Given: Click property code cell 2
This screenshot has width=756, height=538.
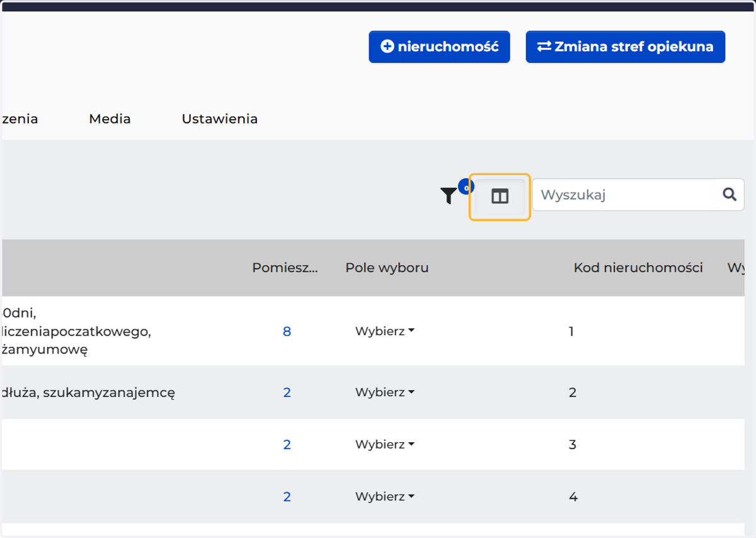Looking at the screenshot, I should (573, 392).
